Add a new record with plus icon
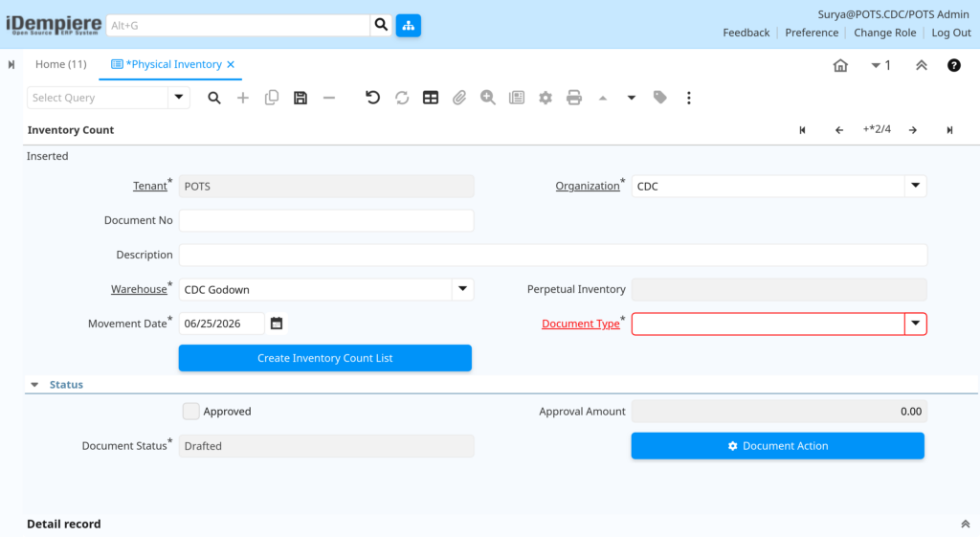 242,98
